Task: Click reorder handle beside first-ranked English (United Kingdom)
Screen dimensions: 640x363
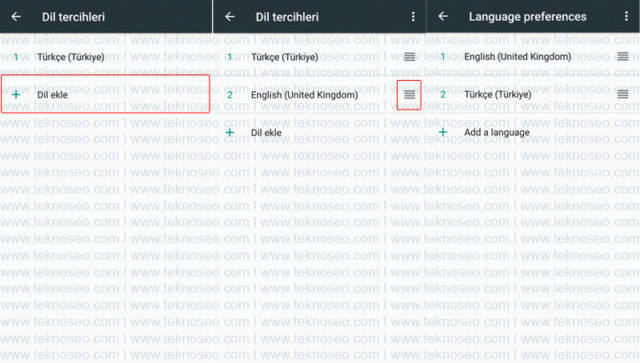Action: [x=622, y=56]
